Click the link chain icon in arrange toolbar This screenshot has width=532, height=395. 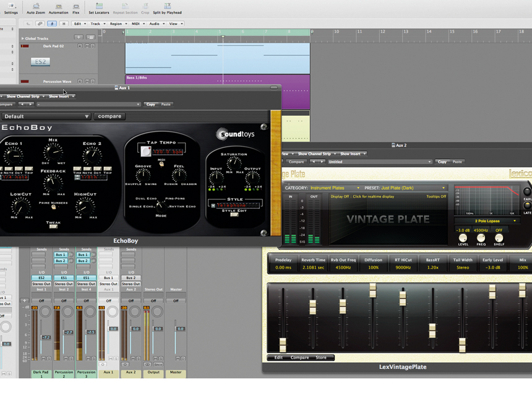point(40,24)
